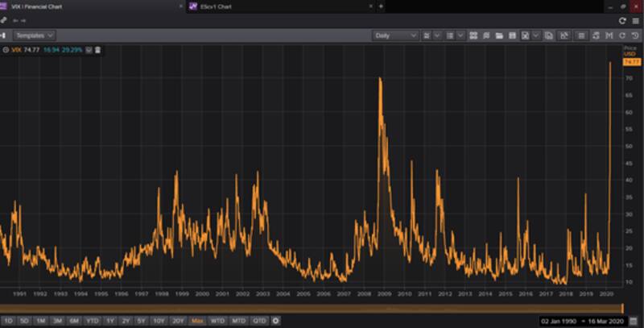644x328 pixels.
Task: Open time range settings gear after QTD
Action: 276,321
